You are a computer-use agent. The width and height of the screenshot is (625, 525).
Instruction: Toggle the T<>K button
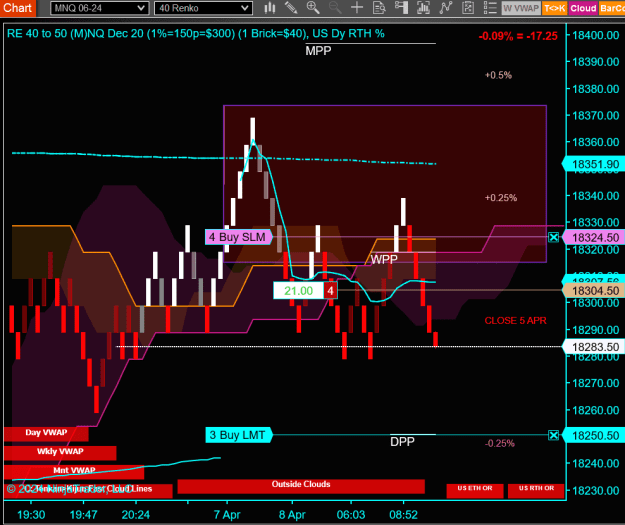554,8
